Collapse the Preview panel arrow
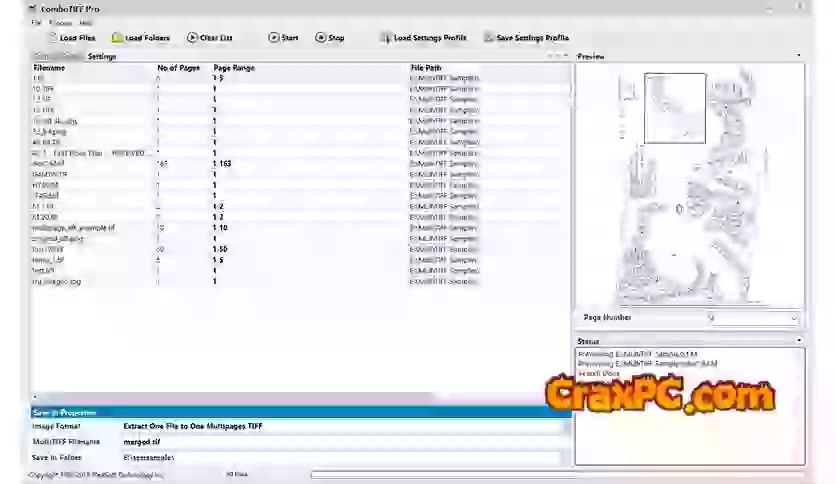Image resolution: width=836 pixels, height=484 pixels. [798, 55]
